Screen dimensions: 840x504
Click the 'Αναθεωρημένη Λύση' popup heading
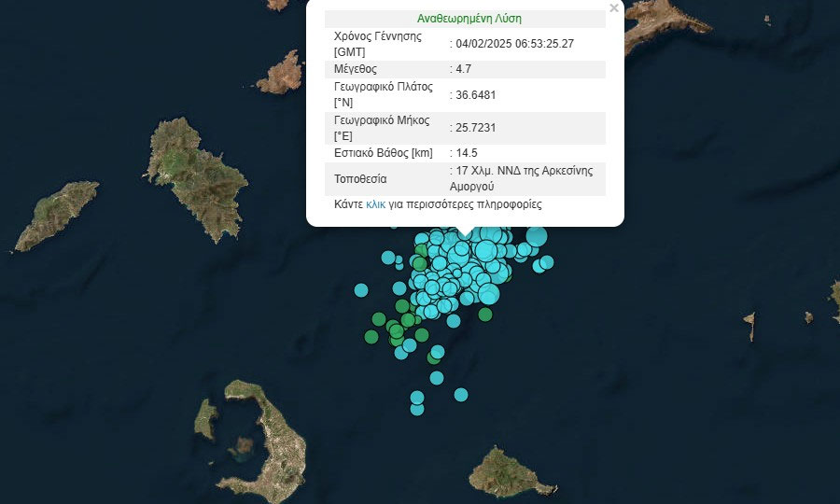[469, 18]
